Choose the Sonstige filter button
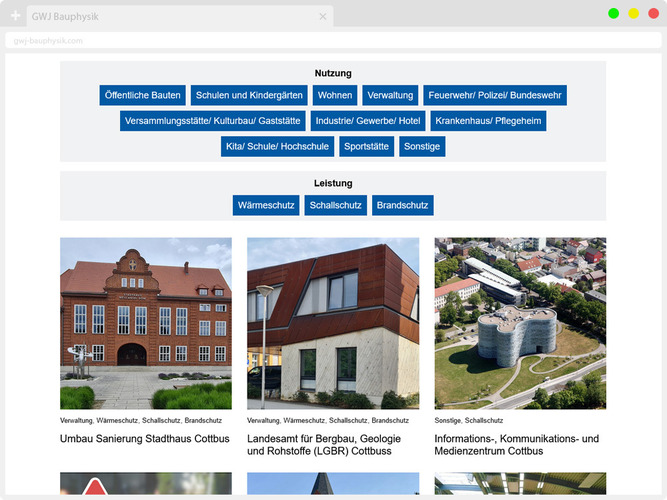 click(421, 146)
